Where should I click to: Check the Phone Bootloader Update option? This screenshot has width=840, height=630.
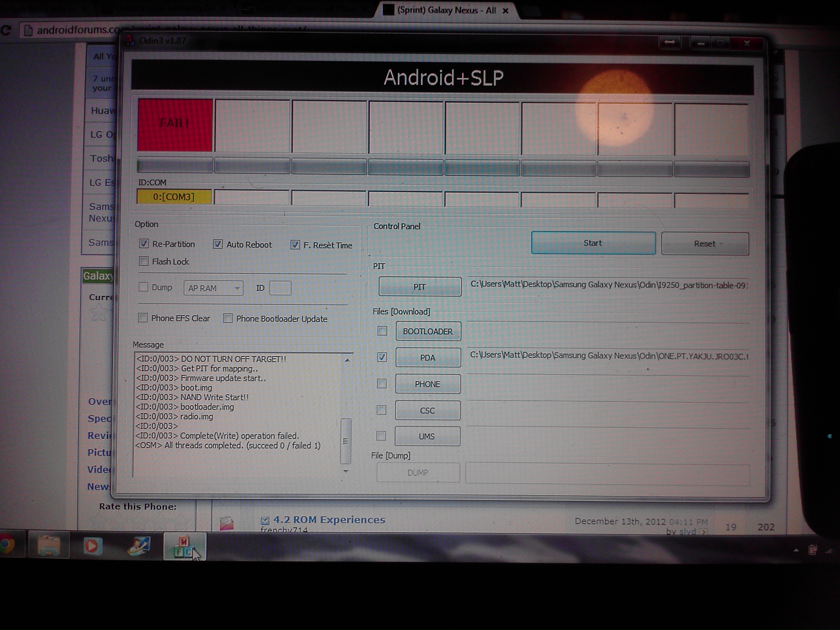228,318
